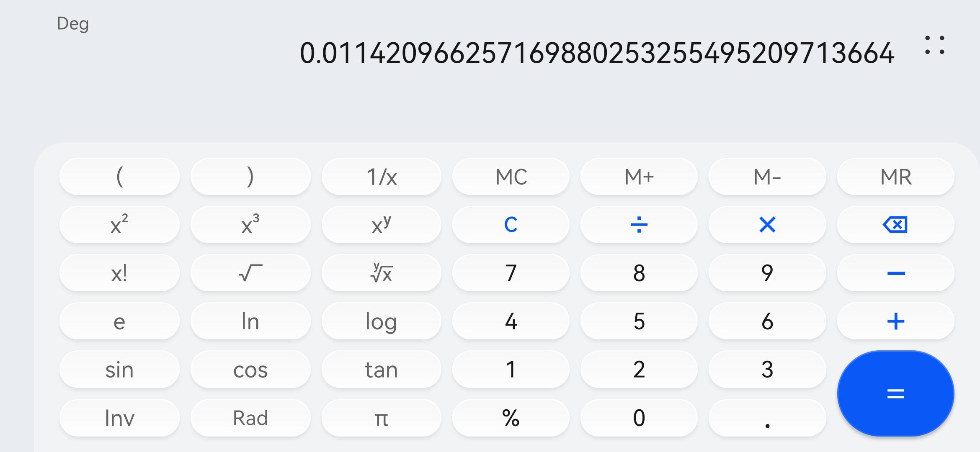Screen dimensions: 980x452
Task: Tap the x! factorial key
Action: pos(119,273)
